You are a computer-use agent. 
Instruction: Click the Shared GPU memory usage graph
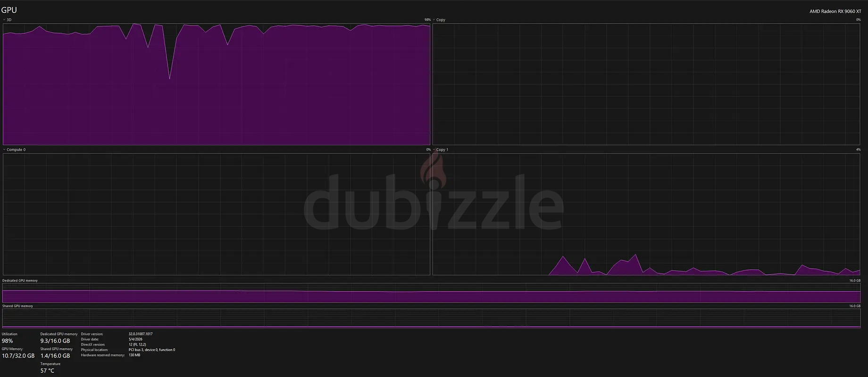click(x=431, y=319)
